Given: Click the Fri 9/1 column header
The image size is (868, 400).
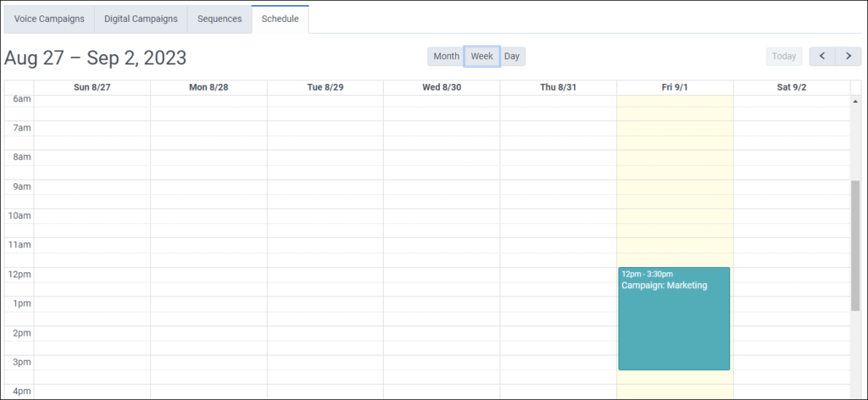Looking at the screenshot, I should point(675,87).
